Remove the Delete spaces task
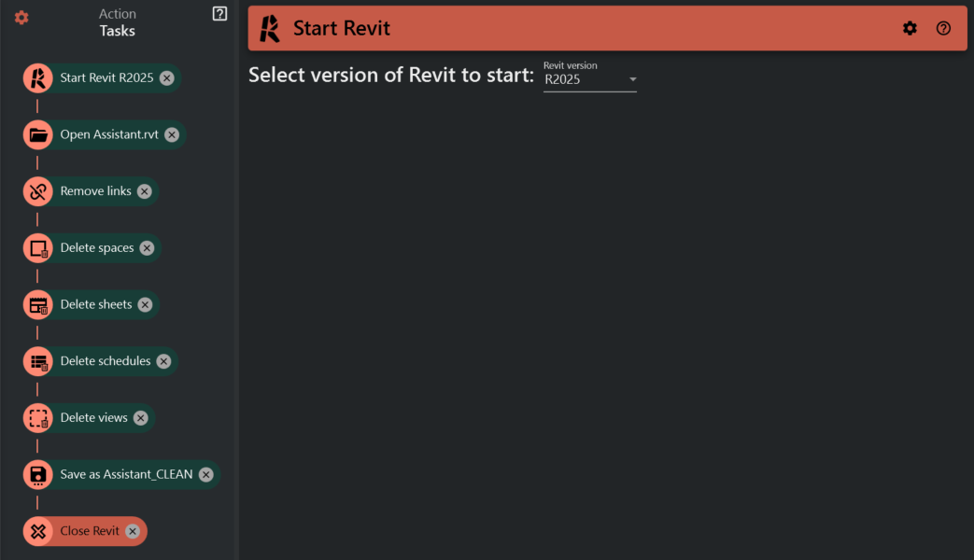 [147, 247]
